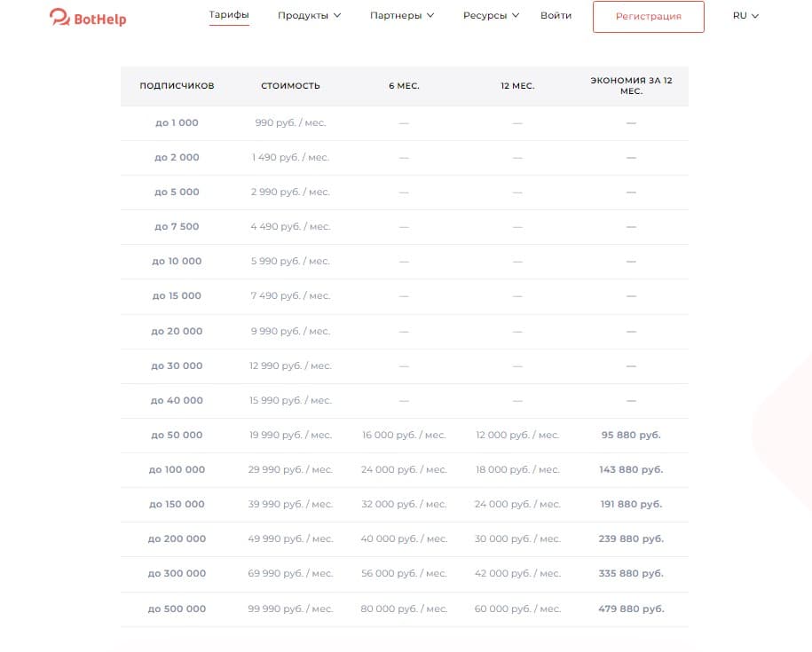Image resolution: width=812 pixels, height=652 pixels.
Task: Open the Тарифы menu item
Action: [x=229, y=14]
